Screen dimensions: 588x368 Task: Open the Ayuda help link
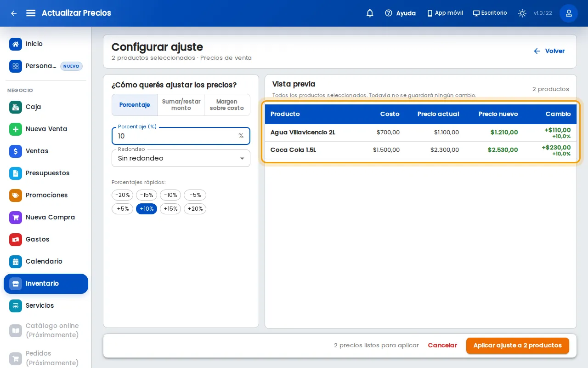(x=400, y=13)
